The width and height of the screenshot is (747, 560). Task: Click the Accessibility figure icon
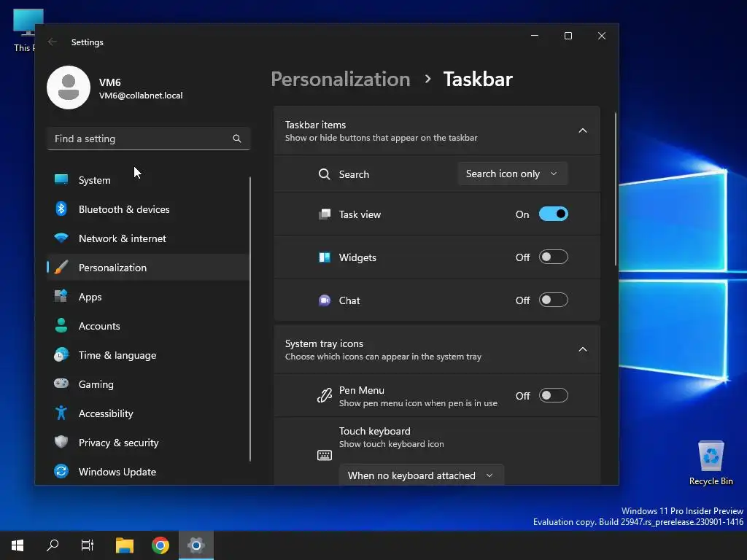(x=61, y=413)
